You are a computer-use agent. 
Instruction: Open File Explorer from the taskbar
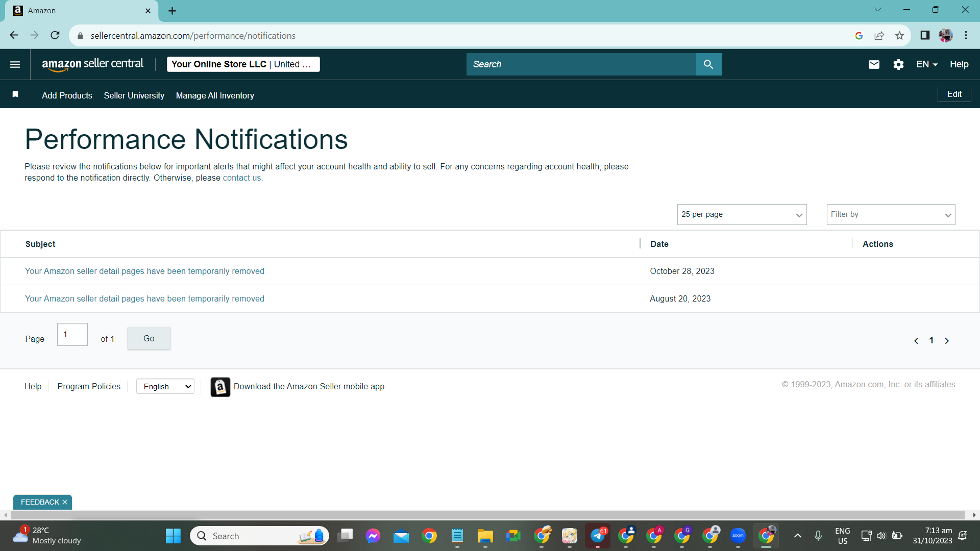coord(485,536)
